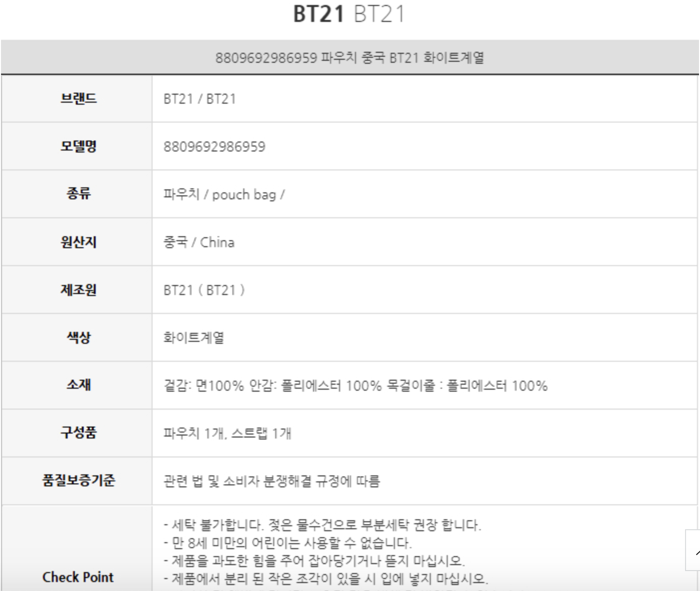The height and width of the screenshot is (591, 700).
Task: Click the 모델명 row label
Action: tap(78, 147)
